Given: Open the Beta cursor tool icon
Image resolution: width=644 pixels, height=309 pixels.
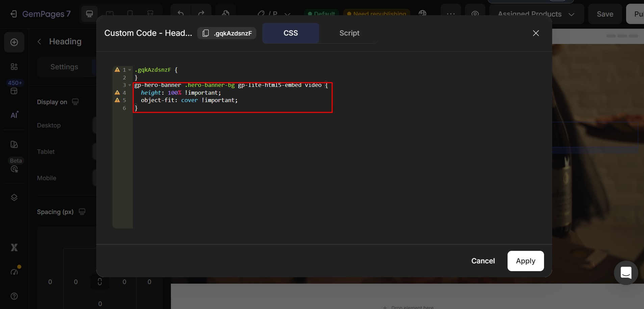Looking at the screenshot, I should pyautogui.click(x=14, y=169).
